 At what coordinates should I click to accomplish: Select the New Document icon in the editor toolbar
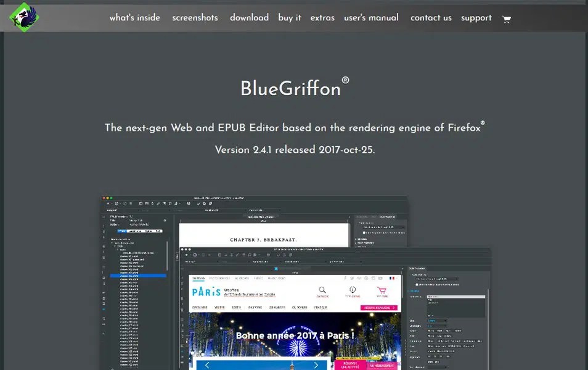[107, 203]
